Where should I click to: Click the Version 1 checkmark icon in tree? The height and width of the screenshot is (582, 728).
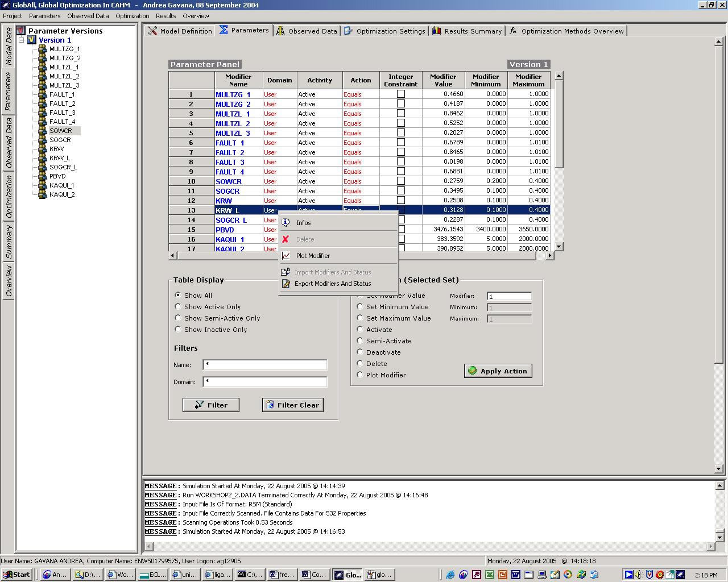point(32,40)
